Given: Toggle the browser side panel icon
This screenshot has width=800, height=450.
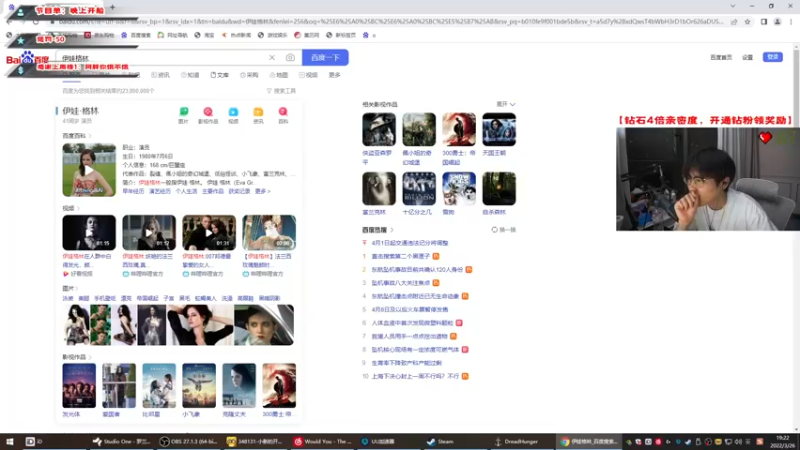Looking at the screenshot, I should (x=764, y=22).
